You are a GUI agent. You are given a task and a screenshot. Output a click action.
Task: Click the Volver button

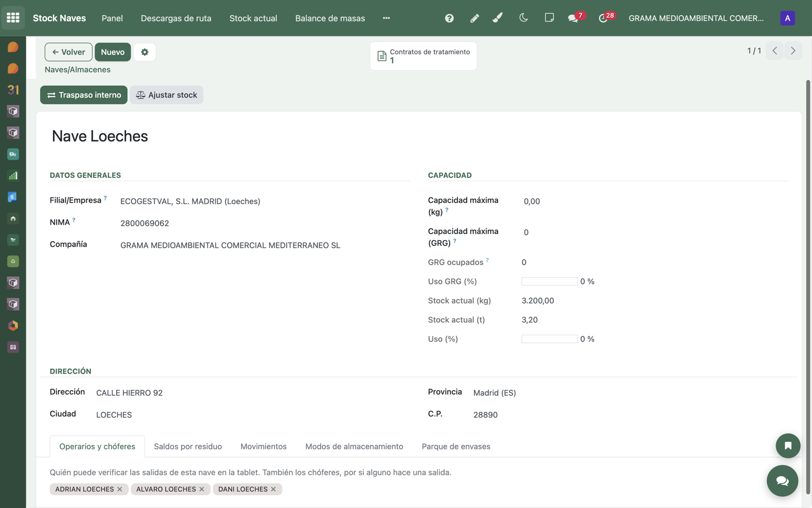coord(69,52)
